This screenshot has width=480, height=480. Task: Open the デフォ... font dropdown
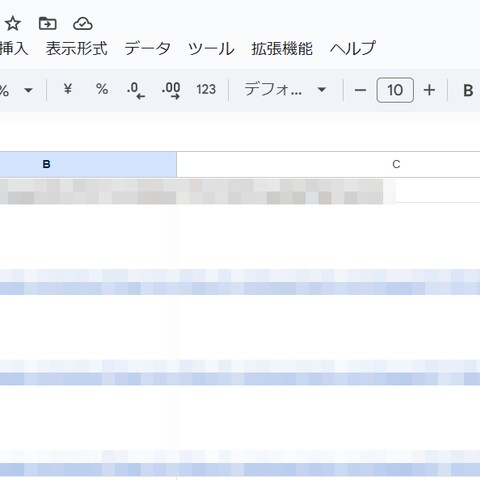click(285, 89)
